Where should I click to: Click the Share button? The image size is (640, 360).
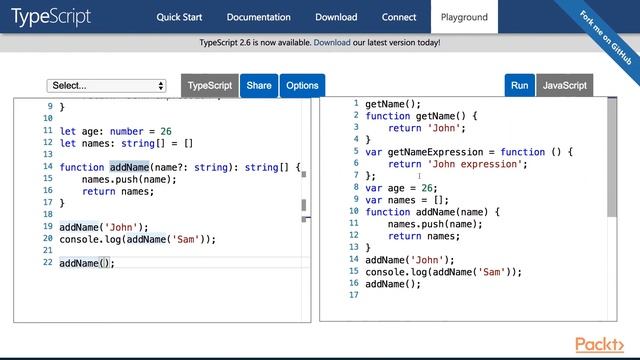pyautogui.click(x=259, y=86)
